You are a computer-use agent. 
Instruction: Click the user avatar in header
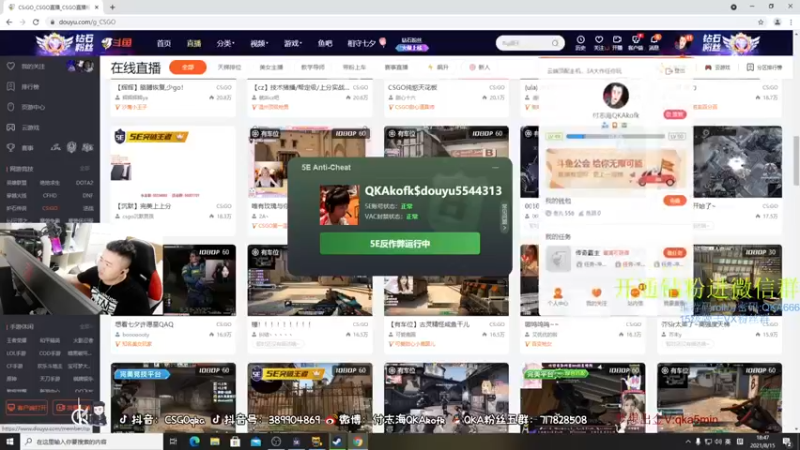click(682, 43)
